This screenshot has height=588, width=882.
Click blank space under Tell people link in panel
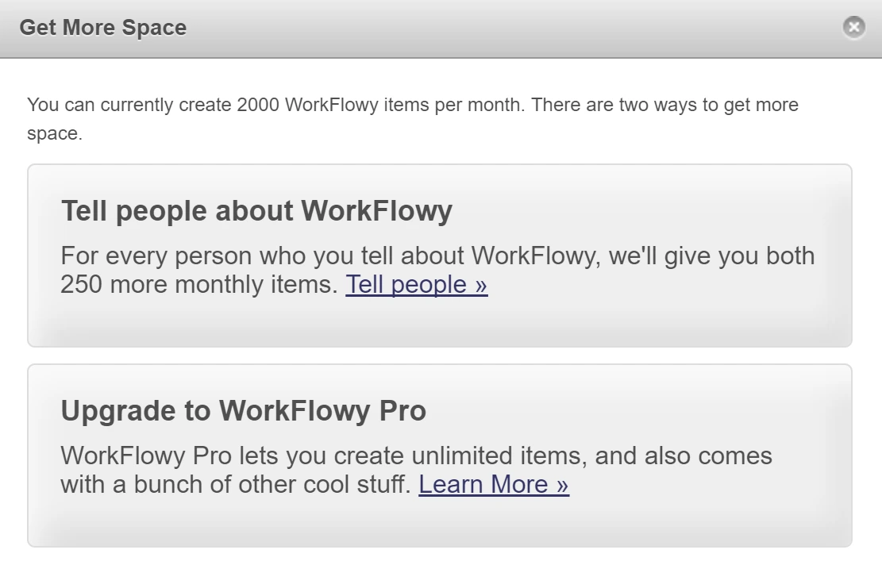pos(439,321)
